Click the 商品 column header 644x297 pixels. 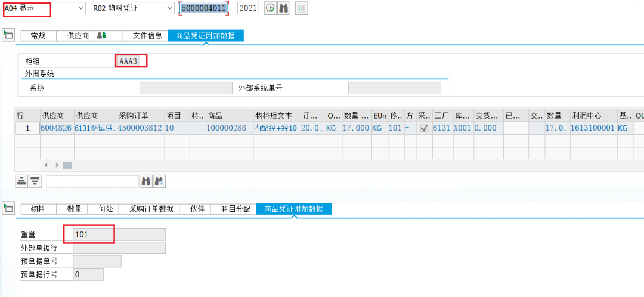229,116
